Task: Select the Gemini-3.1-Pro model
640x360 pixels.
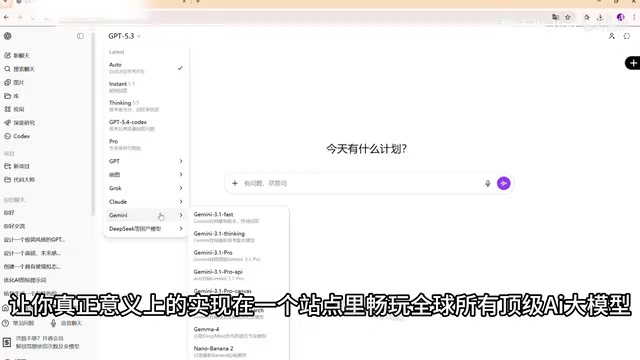Action: [x=240, y=256]
